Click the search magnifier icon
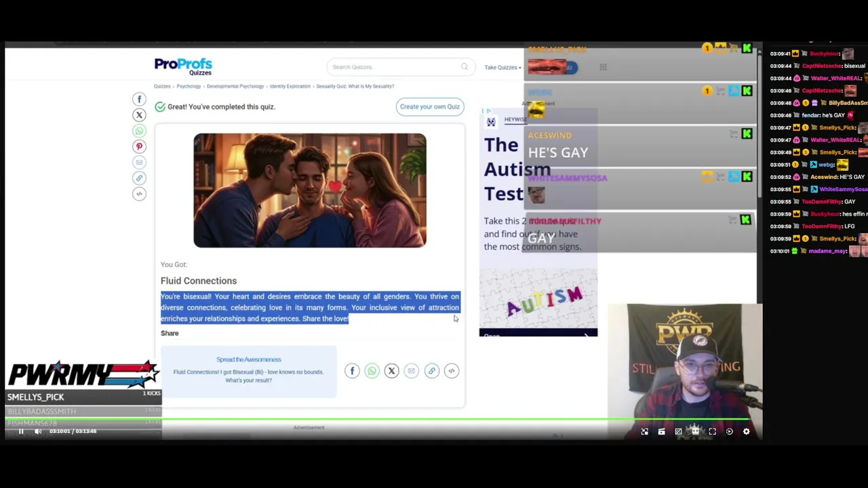The width and height of the screenshot is (868, 488). [x=465, y=66]
